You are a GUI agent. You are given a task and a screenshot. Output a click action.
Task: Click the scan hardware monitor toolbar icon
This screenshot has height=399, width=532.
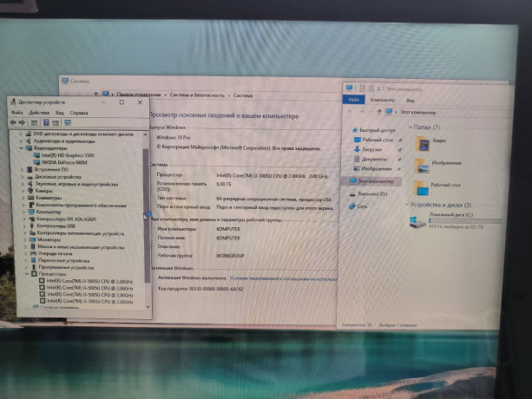pos(68,123)
